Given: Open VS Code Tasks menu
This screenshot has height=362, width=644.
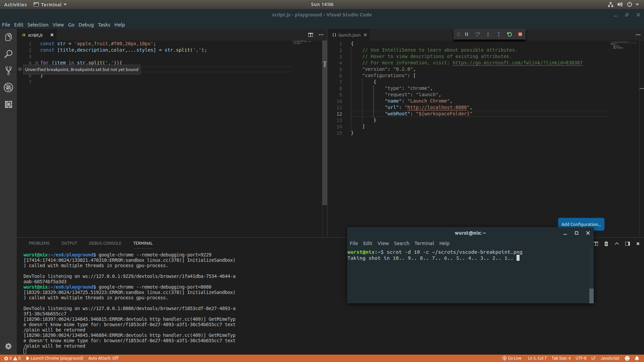Looking at the screenshot, I should [x=104, y=25].
